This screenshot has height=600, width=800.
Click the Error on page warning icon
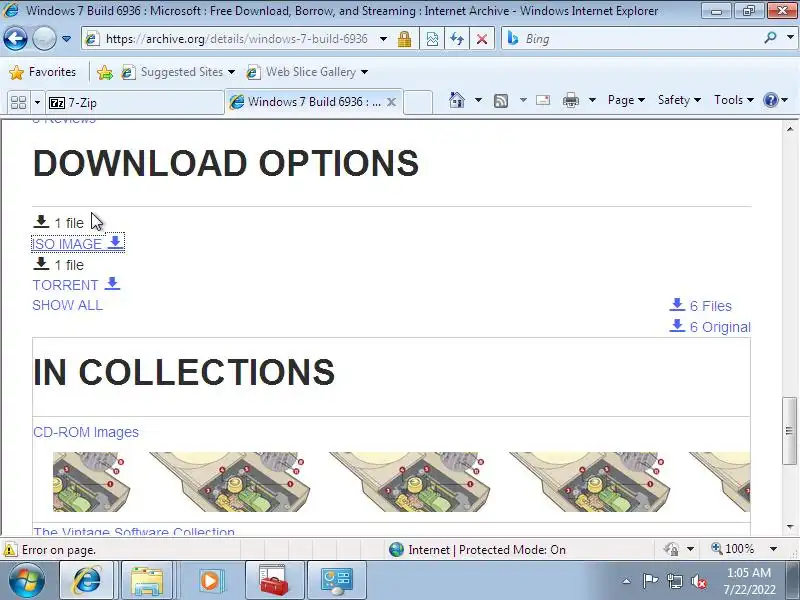pyautogui.click(x=9, y=550)
